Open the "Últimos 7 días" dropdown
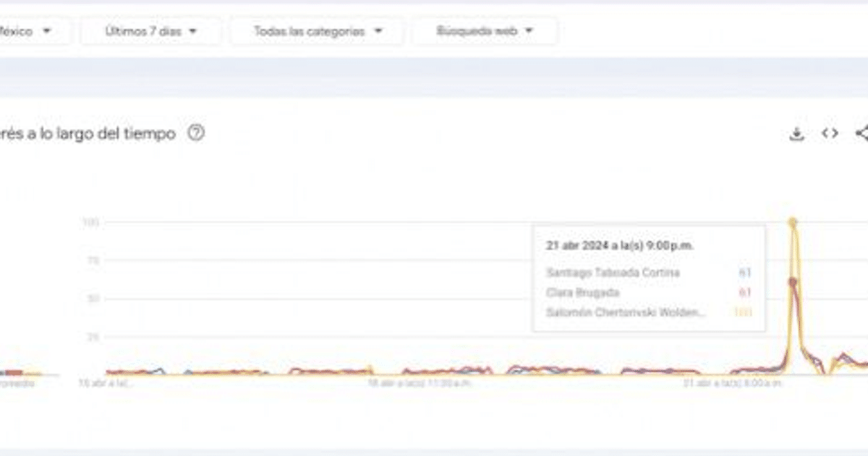Screen dimensions: 868x456 pos(150,31)
